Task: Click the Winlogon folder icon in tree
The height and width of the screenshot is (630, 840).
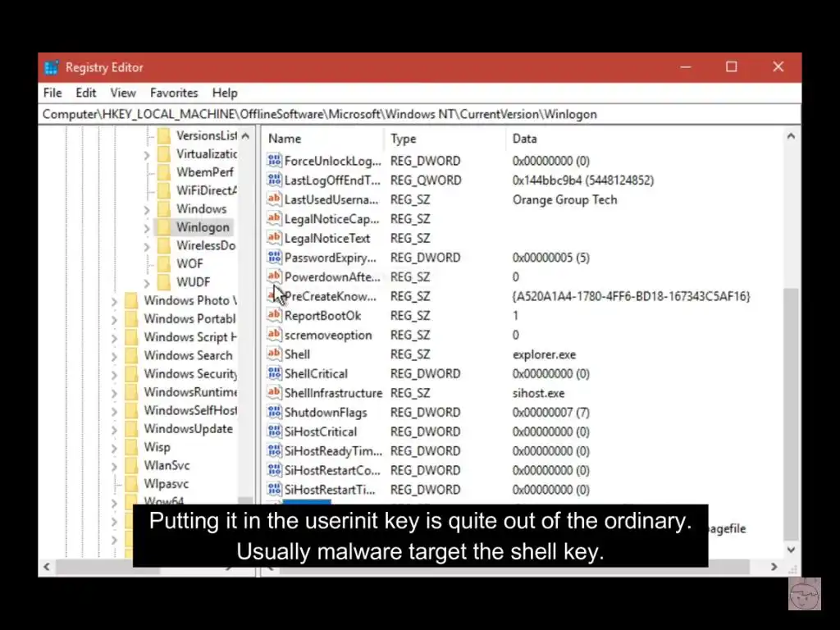Action: (x=164, y=227)
